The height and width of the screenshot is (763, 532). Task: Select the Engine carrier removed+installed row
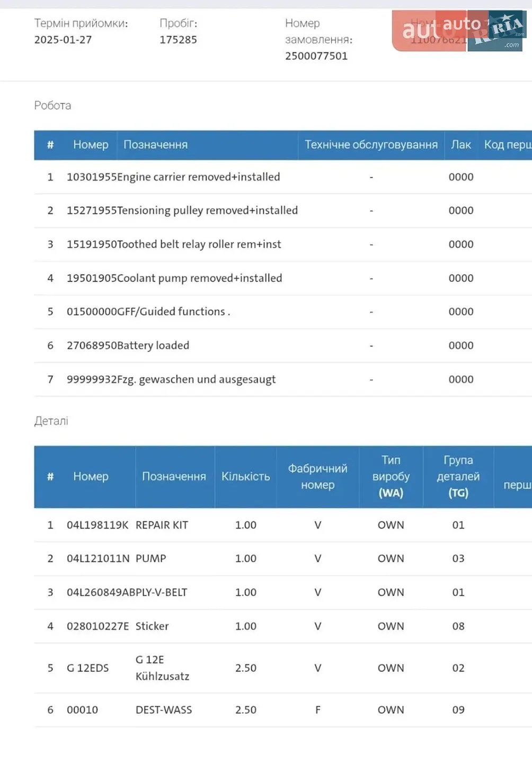pyautogui.click(x=283, y=177)
